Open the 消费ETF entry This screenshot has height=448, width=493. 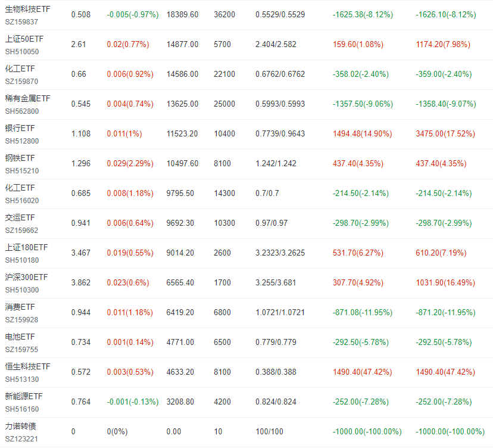(x=20, y=307)
